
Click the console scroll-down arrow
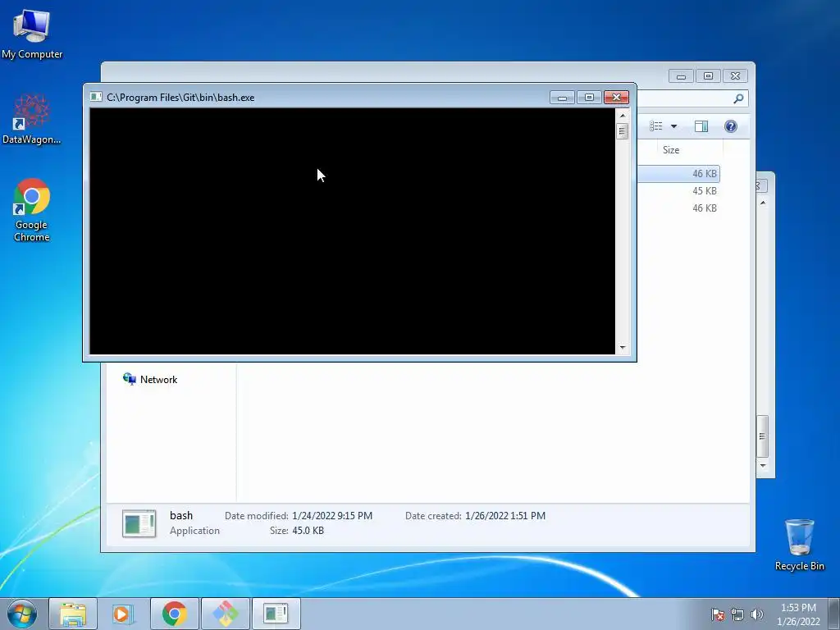622,348
